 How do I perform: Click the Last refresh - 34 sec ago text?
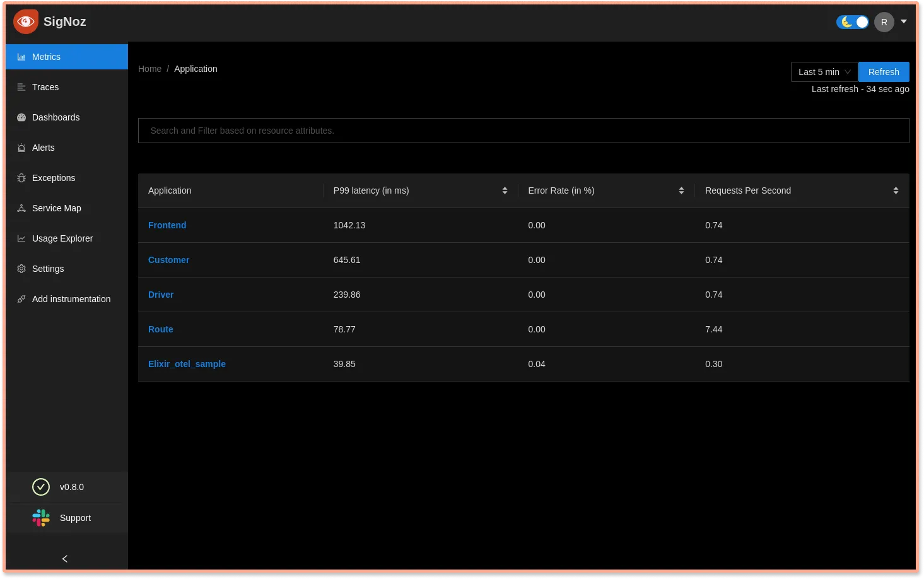[860, 89]
